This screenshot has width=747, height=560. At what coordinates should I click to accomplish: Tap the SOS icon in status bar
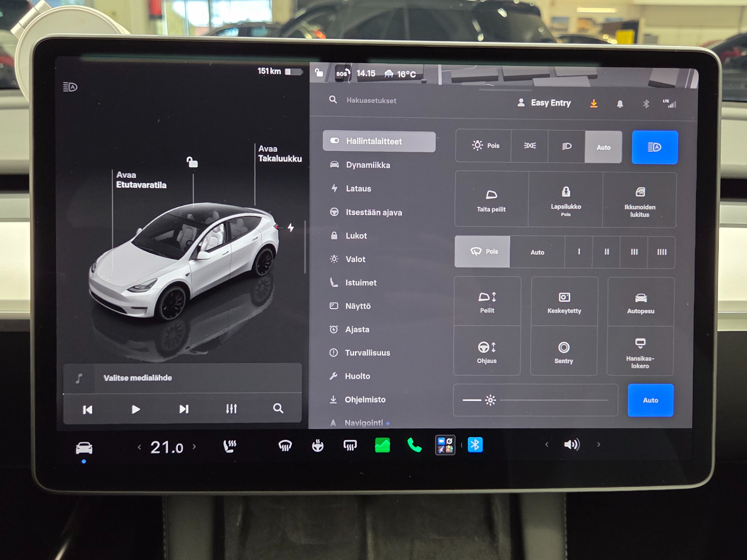point(342,73)
